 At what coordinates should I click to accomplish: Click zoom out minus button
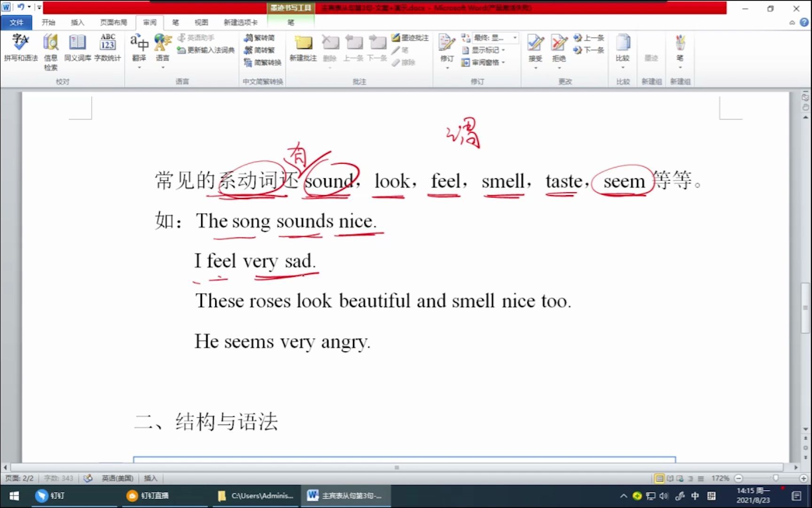[739, 478]
